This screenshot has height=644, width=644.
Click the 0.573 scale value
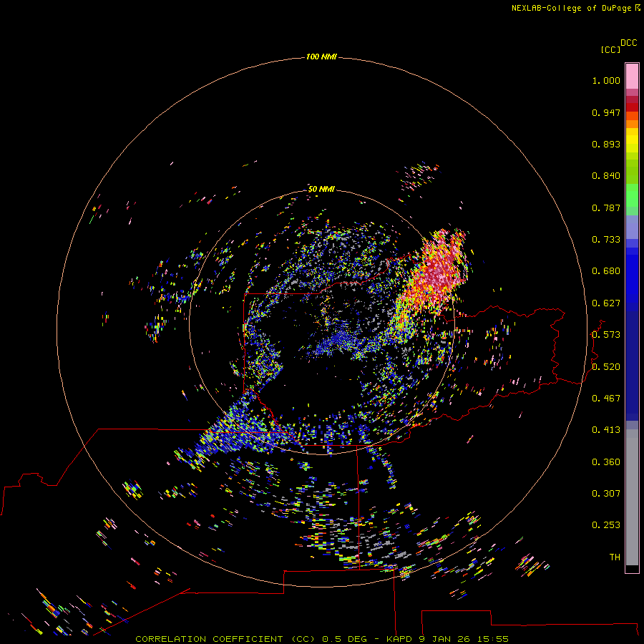[606, 335]
